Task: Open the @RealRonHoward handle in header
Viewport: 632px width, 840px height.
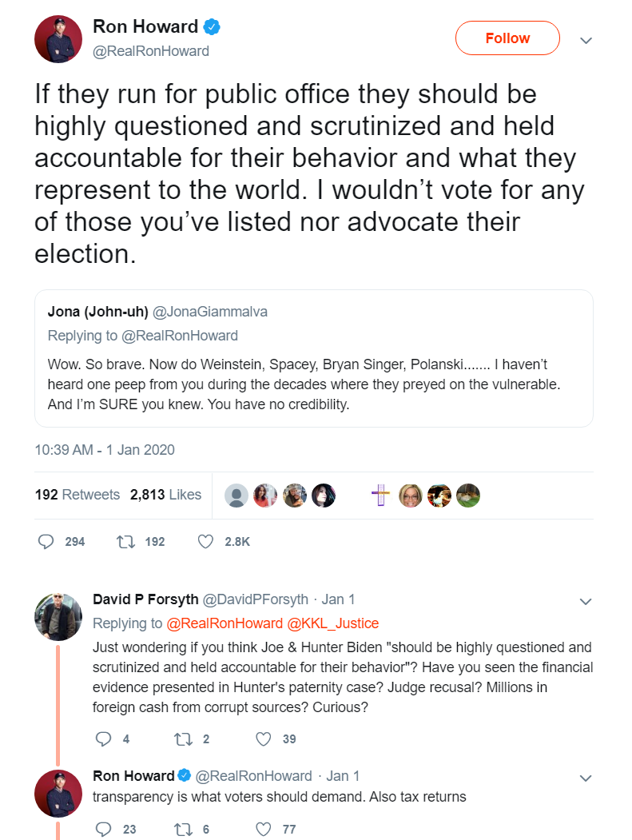Action: (151, 51)
